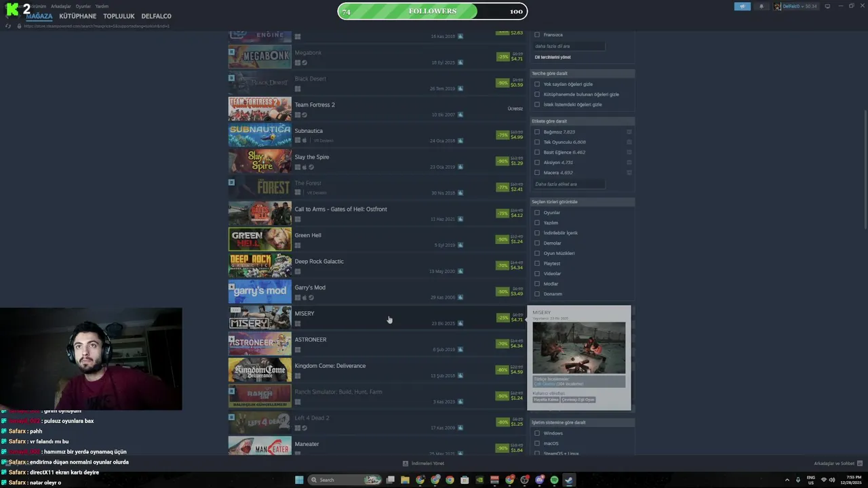
Task: Open the MAĞAZA store tab
Action: (39, 16)
